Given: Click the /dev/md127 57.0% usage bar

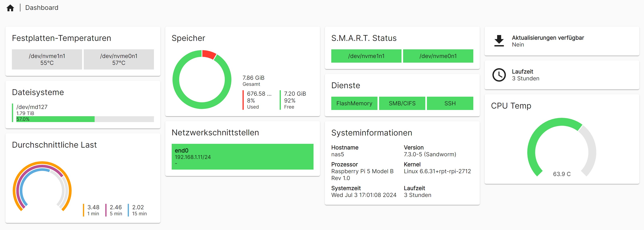Looking at the screenshot, I should click(x=85, y=119).
